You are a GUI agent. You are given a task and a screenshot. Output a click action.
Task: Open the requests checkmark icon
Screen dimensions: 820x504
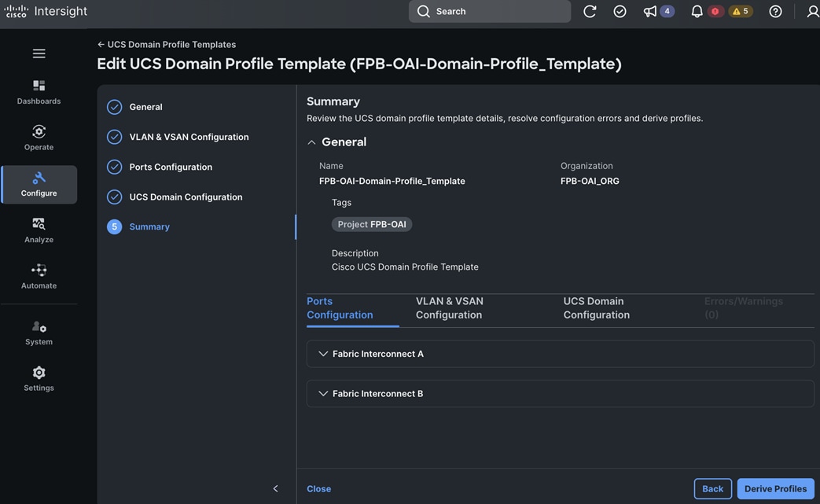pos(620,12)
